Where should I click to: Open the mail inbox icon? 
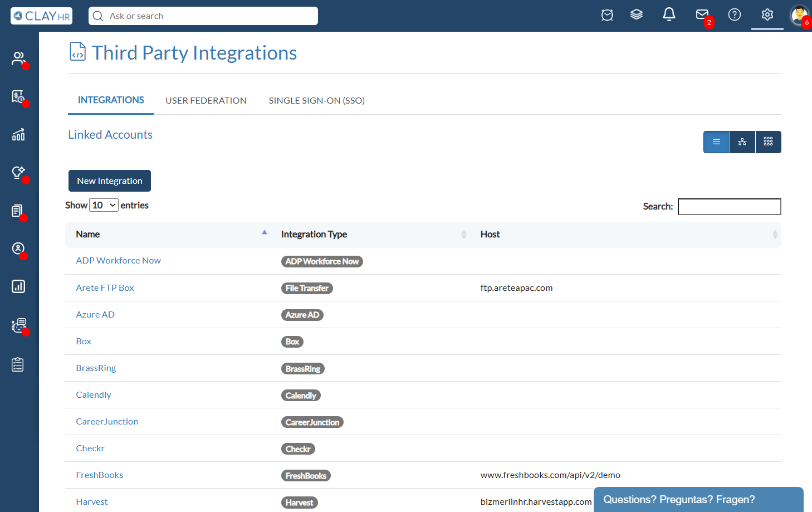(x=702, y=14)
